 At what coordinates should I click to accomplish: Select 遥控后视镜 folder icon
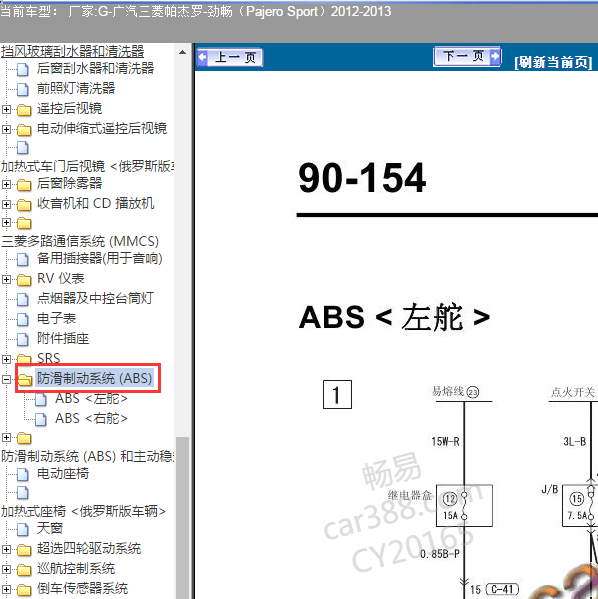pos(24,110)
